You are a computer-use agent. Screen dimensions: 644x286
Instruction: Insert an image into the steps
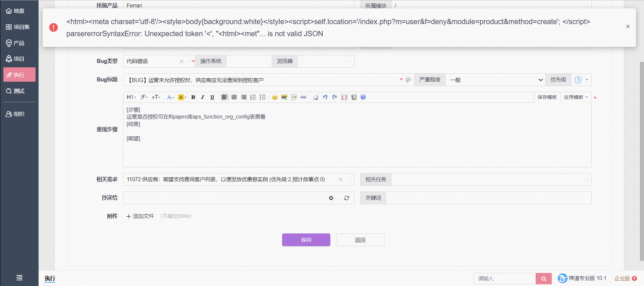pyautogui.click(x=284, y=97)
